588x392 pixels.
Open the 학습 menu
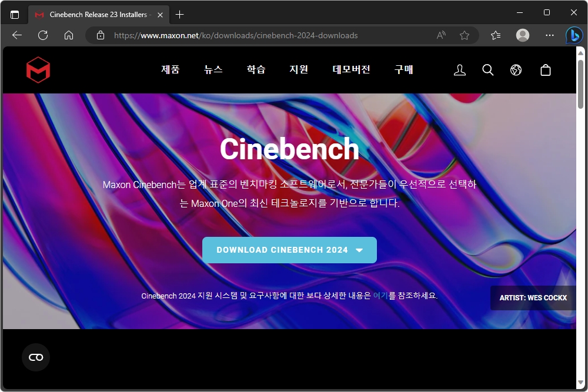tap(256, 69)
